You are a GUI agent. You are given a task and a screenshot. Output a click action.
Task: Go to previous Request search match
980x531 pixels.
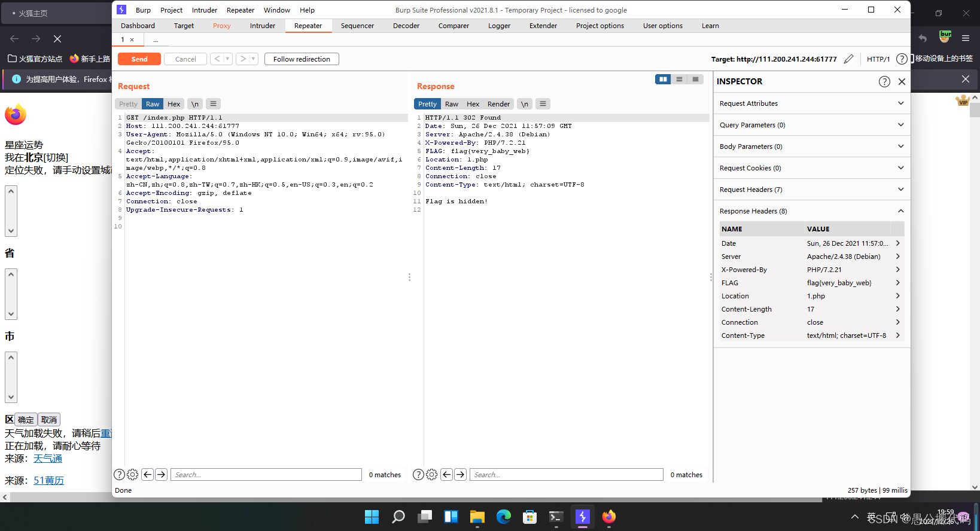coord(147,474)
